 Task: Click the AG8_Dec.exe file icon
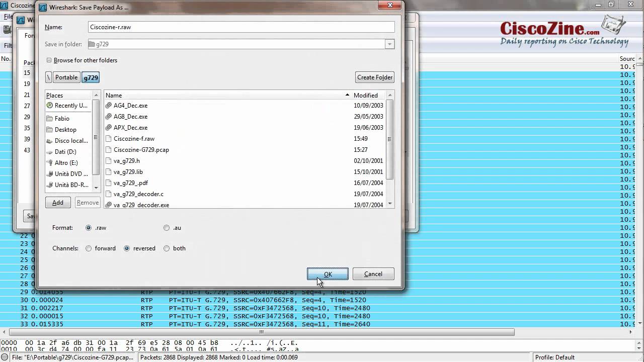coord(109,117)
